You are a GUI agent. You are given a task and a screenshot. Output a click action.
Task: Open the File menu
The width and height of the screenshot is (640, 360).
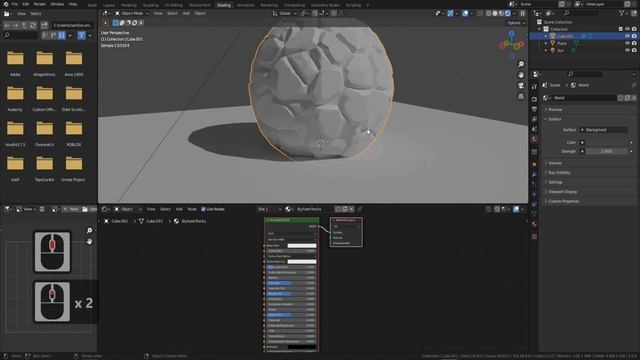(15, 4)
